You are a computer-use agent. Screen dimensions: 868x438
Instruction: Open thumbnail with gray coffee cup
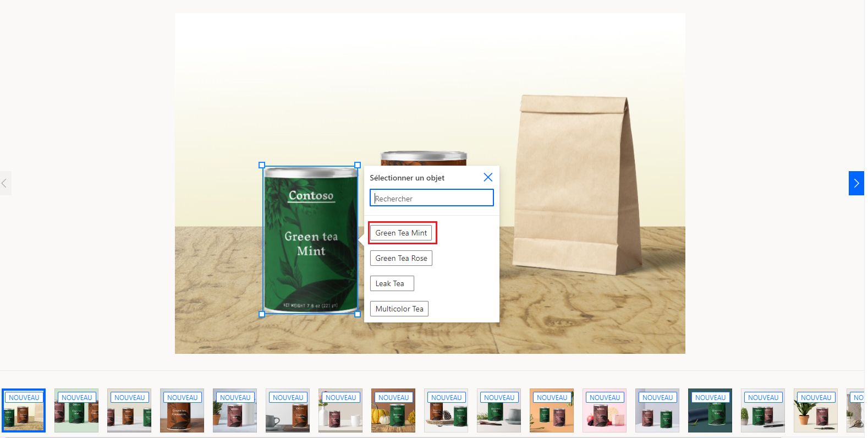pos(288,410)
